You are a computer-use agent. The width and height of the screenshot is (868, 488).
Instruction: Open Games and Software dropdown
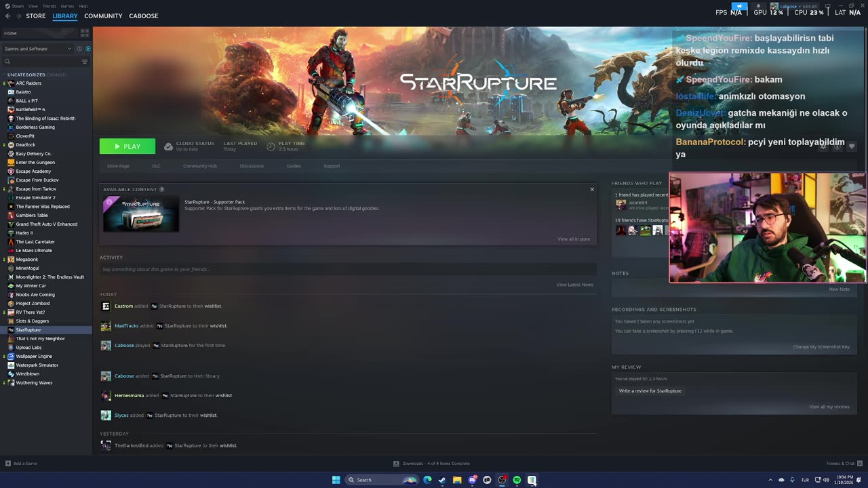[x=37, y=49]
